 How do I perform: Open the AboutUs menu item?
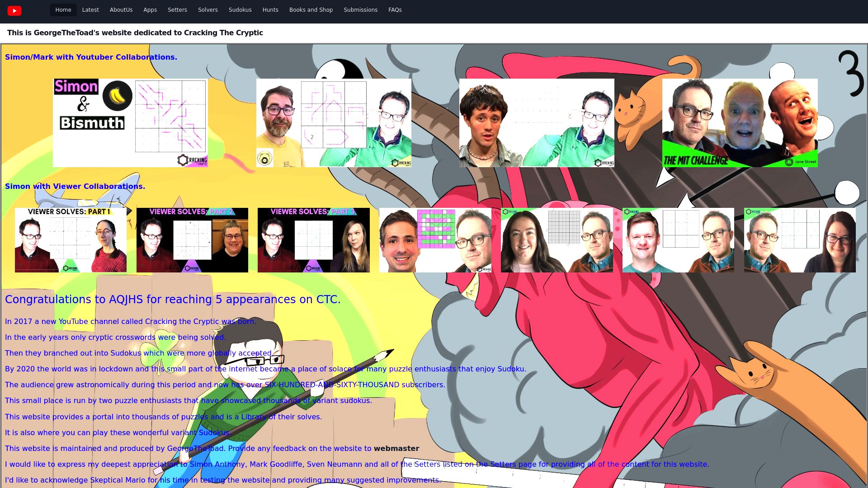click(121, 10)
